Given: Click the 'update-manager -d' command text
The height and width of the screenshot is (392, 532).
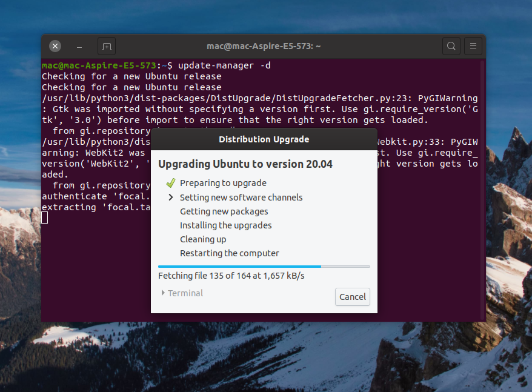Looking at the screenshot, I should coord(224,65).
